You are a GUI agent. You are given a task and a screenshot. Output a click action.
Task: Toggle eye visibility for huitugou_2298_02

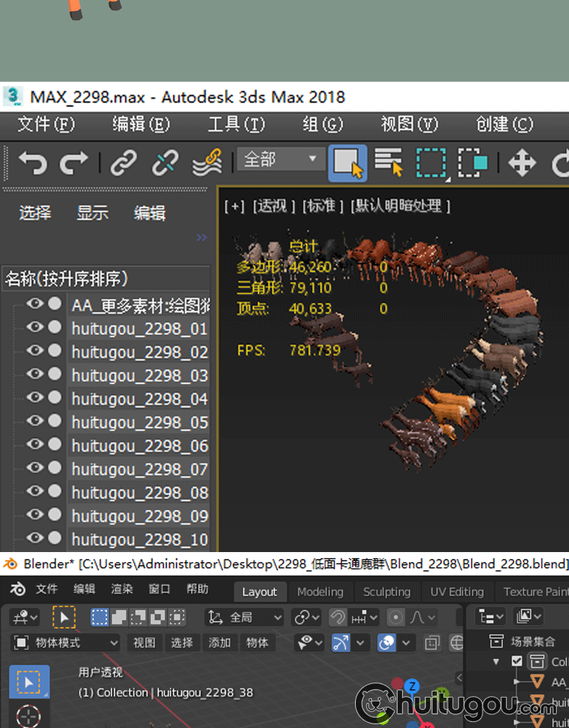tap(35, 350)
